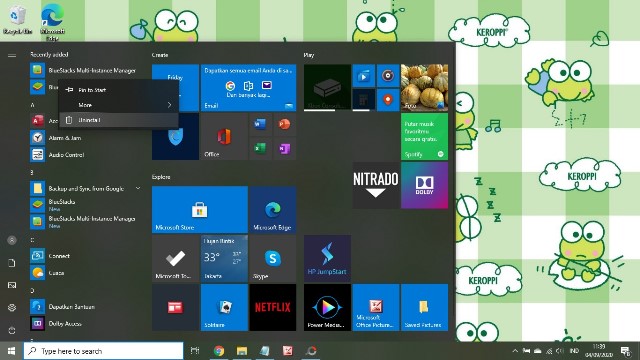The height and width of the screenshot is (360, 640).
Task: Launch Skype from its tile
Action: click(x=273, y=258)
